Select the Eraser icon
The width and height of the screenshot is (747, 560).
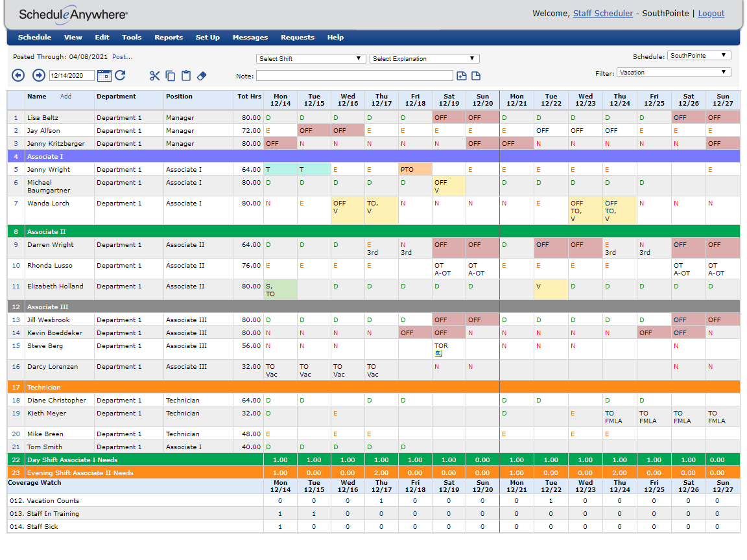click(x=202, y=76)
